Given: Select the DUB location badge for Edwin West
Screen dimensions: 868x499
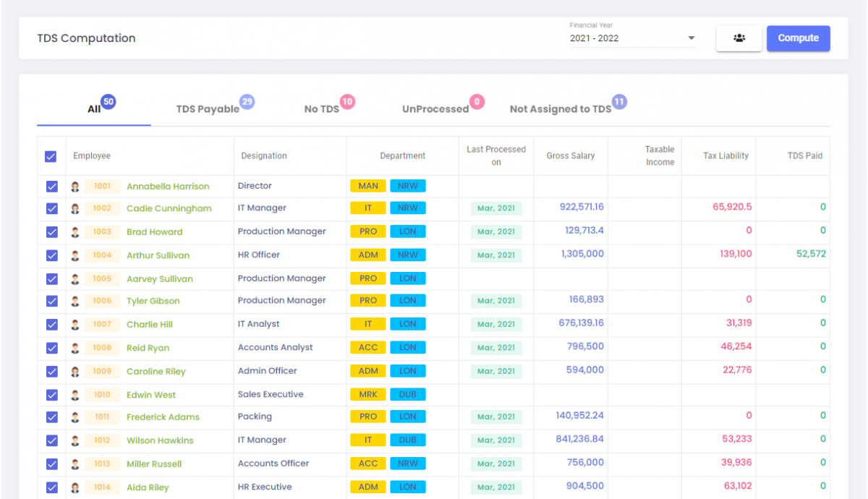Looking at the screenshot, I should pyautogui.click(x=408, y=394).
